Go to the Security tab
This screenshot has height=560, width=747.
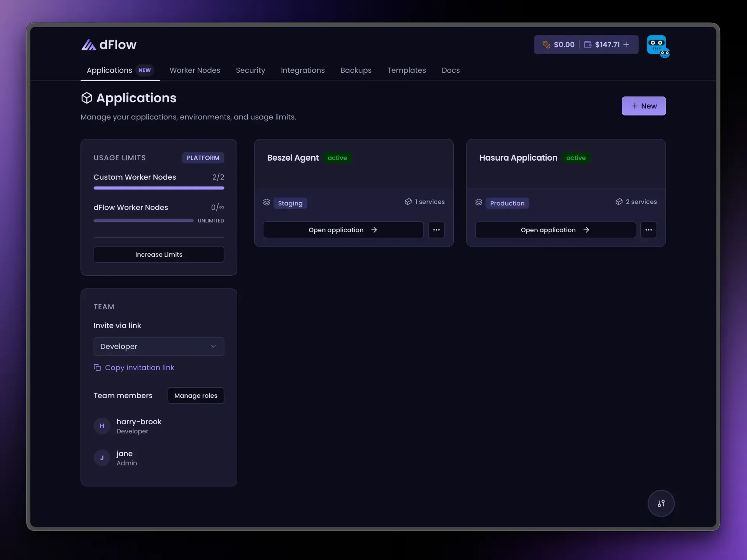(250, 70)
